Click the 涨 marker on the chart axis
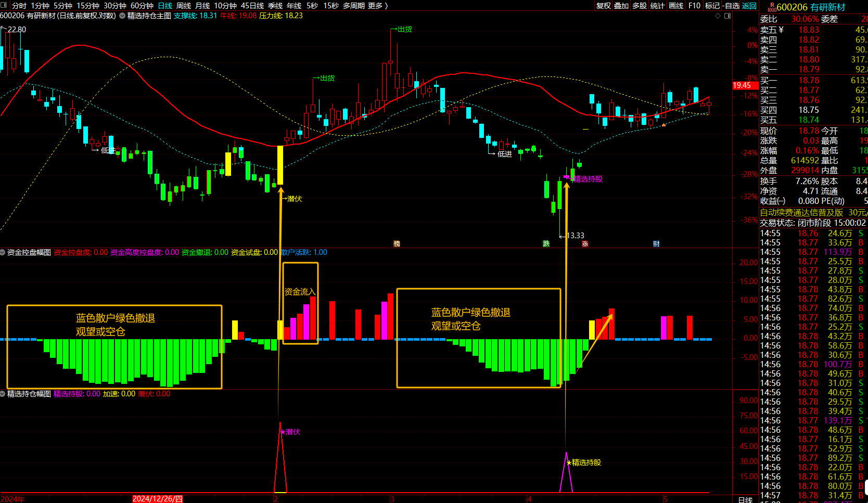This screenshot has width=868, height=503. coord(585,243)
